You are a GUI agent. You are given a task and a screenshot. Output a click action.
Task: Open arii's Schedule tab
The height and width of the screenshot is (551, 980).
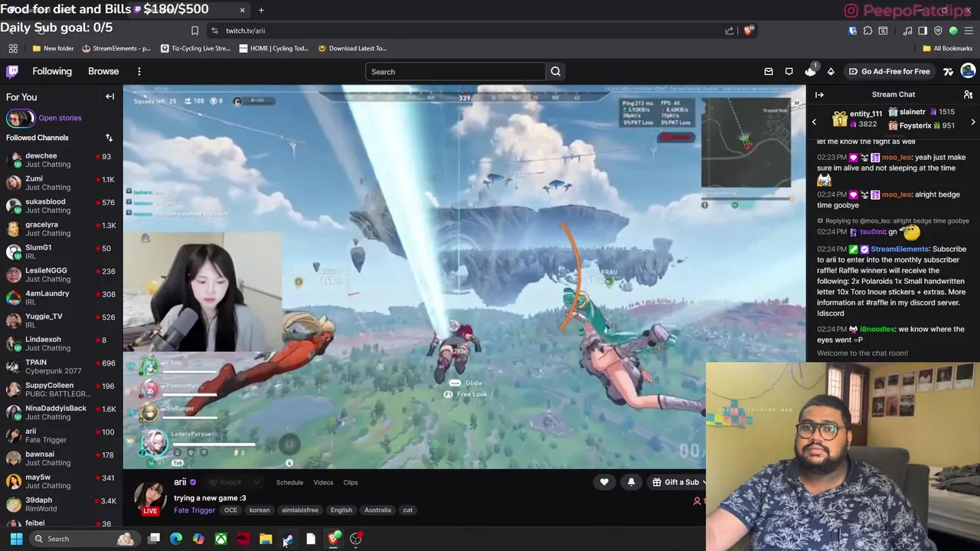pos(289,482)
